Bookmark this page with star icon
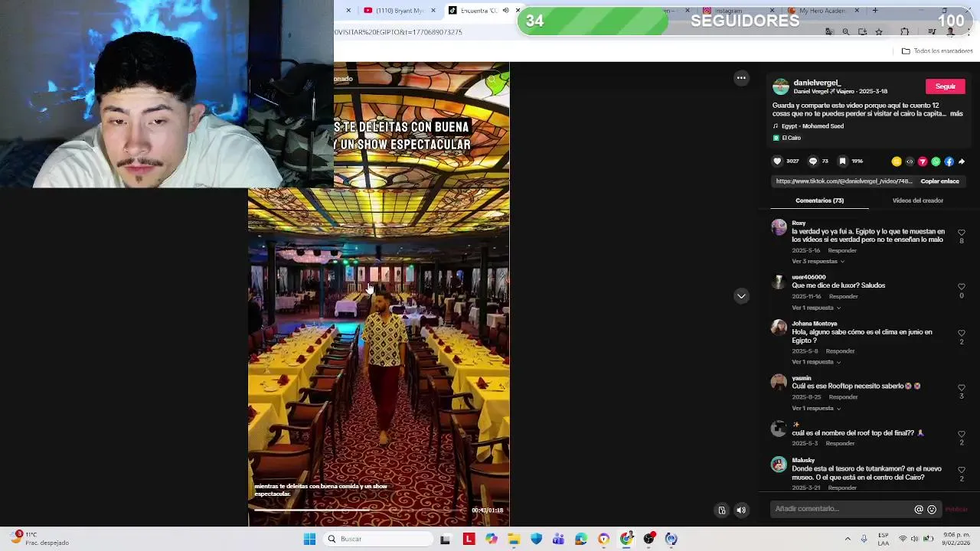Image resolution: width=980 pixels, height=551 pixels. tap(879, 32)
